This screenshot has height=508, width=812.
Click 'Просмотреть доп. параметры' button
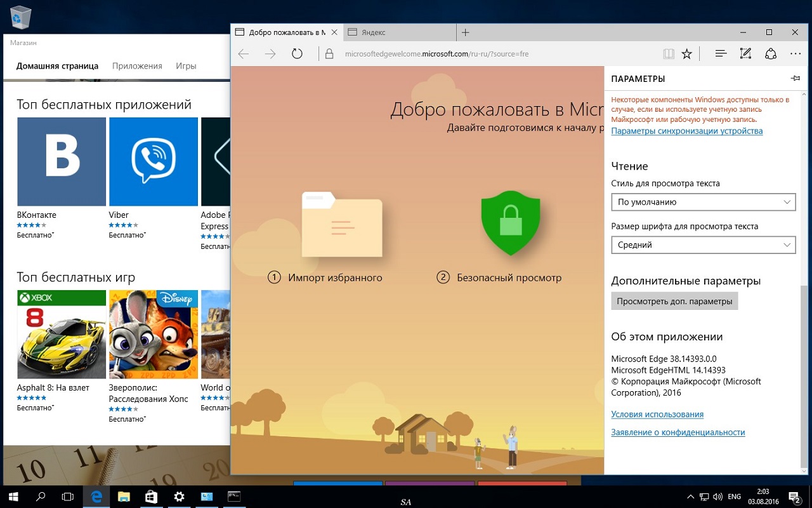pyautogui.click(x=674, y=301)
